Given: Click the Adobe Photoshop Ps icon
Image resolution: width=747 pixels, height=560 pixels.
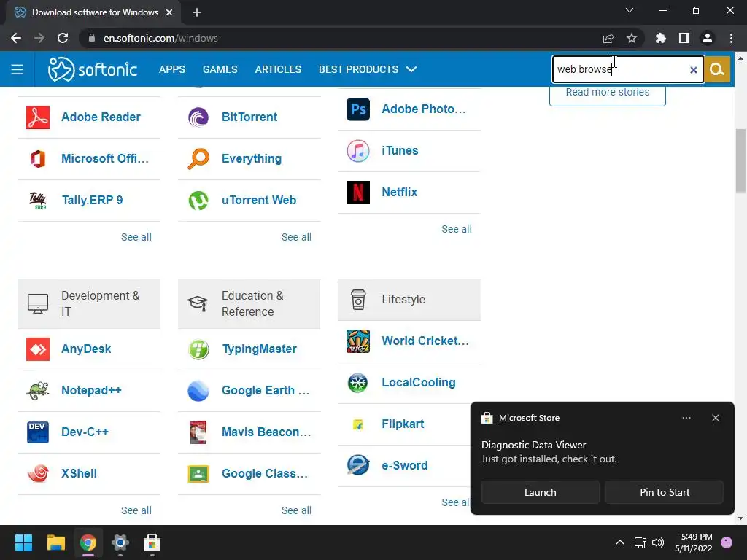Looking at the screenshot, I should coord(358,109).
